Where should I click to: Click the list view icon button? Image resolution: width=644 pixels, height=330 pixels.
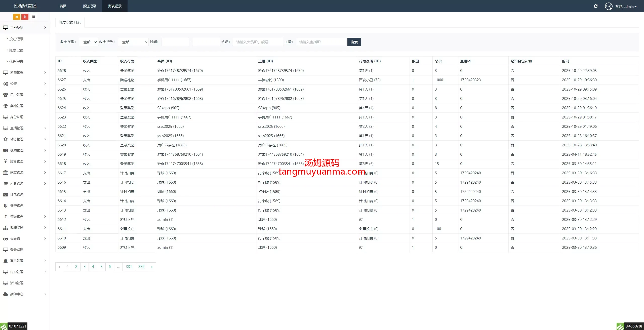click(33, 17)
